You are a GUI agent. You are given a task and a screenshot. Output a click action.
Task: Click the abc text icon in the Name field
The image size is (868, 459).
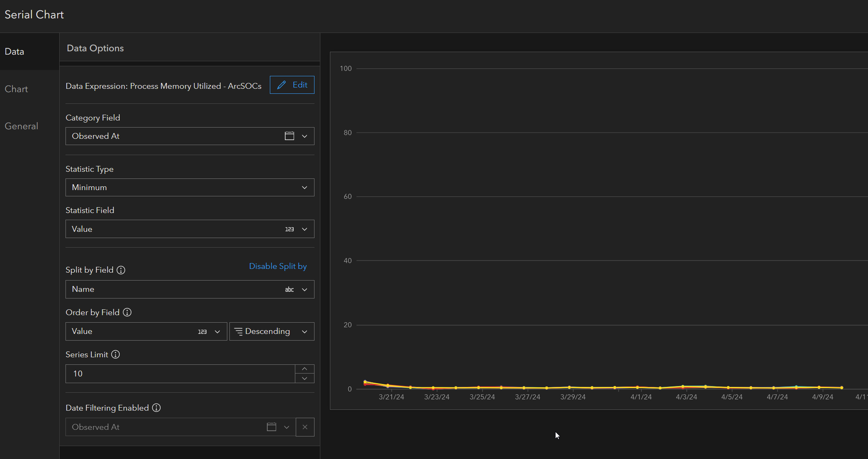[289, 289]
